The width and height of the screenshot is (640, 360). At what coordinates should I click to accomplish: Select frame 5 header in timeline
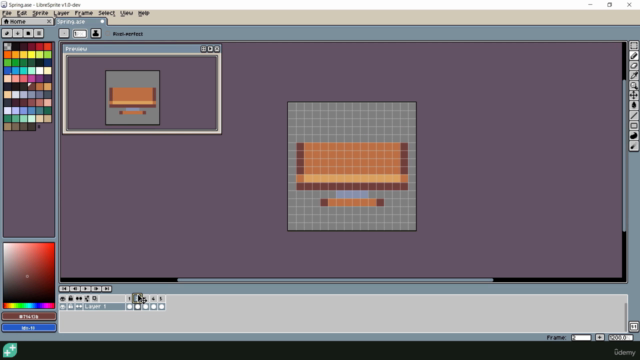click(x=161, y=298)
